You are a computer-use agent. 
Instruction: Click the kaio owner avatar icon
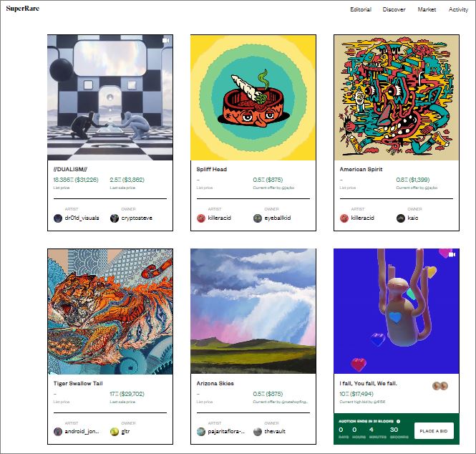401,218
